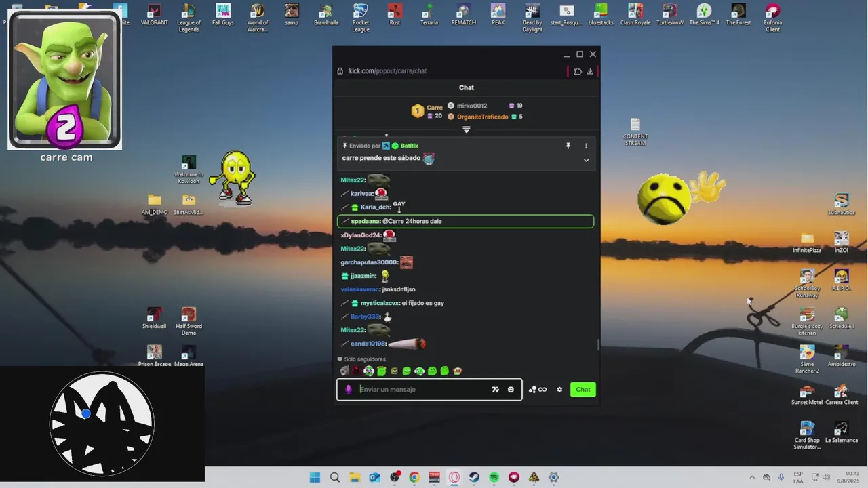868x488 pixels.
Task: Open Spotify from the taskbar
Action: click(494, 477)
